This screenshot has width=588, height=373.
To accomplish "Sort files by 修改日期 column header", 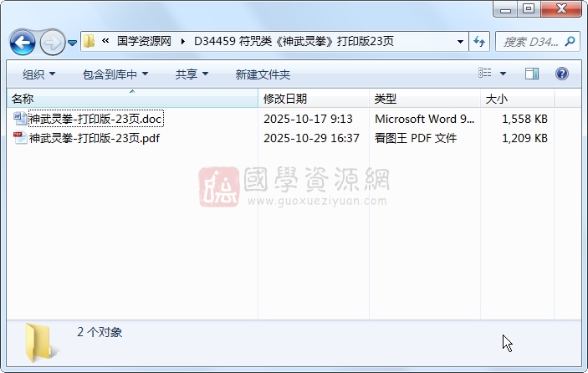I will click(x=284, y=99).
